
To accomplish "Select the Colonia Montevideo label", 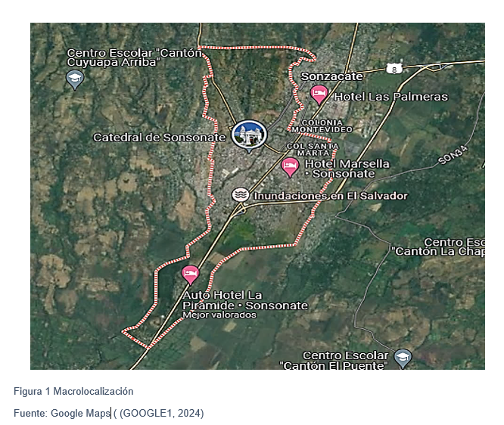I will pos(322,126).
